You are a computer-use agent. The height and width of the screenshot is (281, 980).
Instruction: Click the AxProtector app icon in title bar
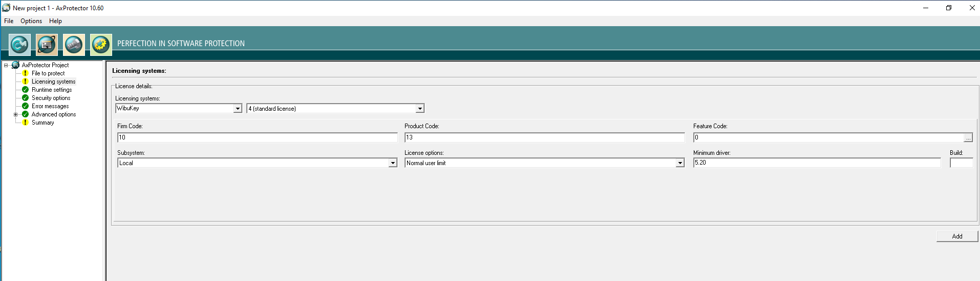click(x=6, y=8)
